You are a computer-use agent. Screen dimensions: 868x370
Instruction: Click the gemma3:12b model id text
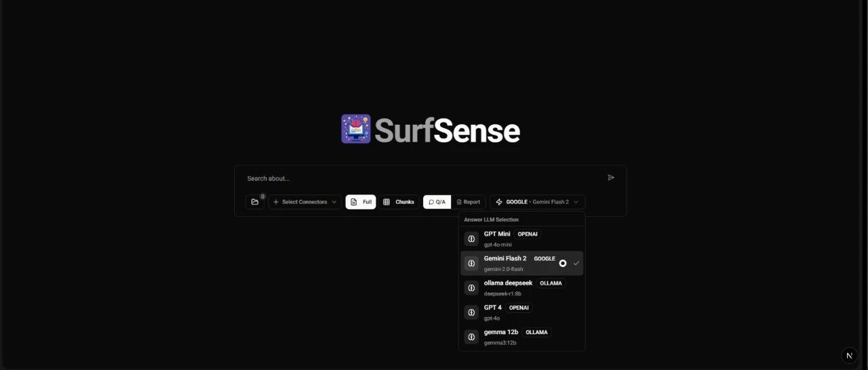point(500,342)
